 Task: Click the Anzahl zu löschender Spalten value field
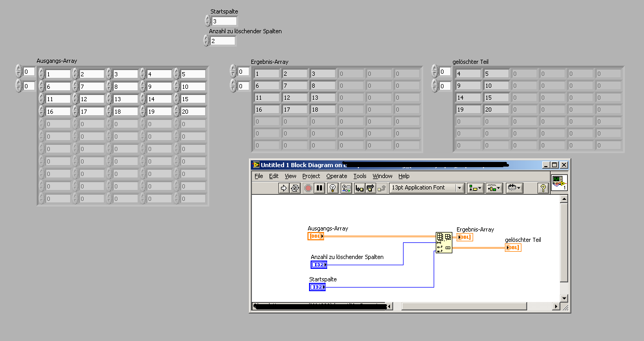[x=223, y=41]
